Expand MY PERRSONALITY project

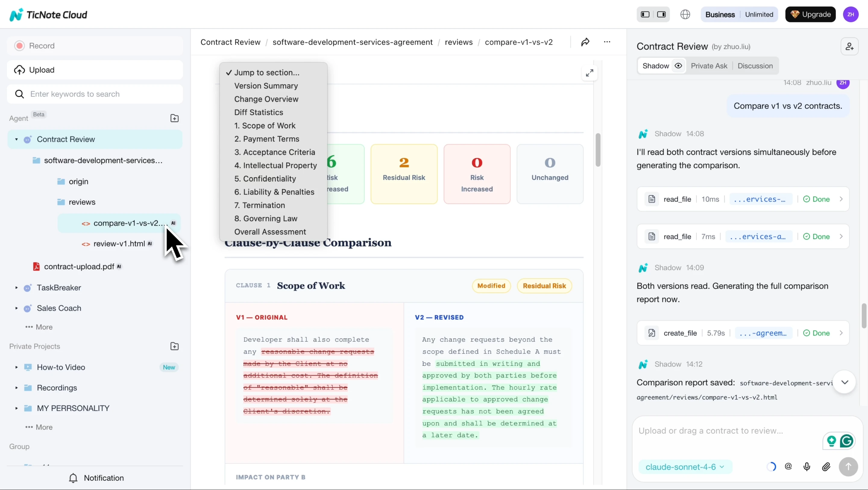16,408
